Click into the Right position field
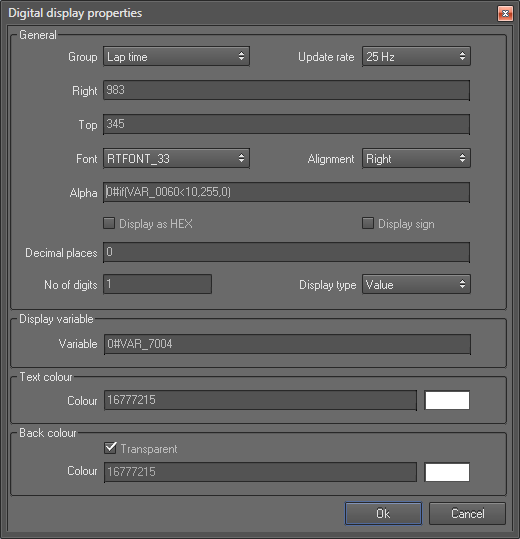The image size is (520, 539). [286, 90]
